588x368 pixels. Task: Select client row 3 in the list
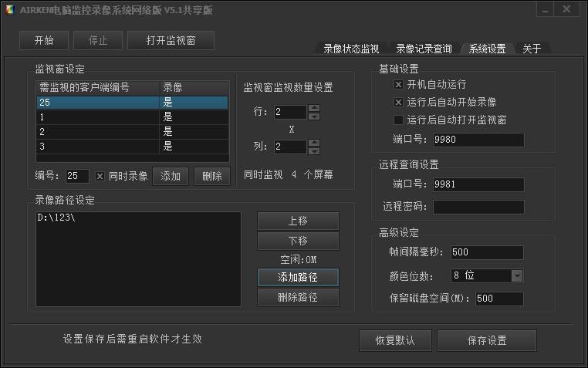click(x=132, y=146)
